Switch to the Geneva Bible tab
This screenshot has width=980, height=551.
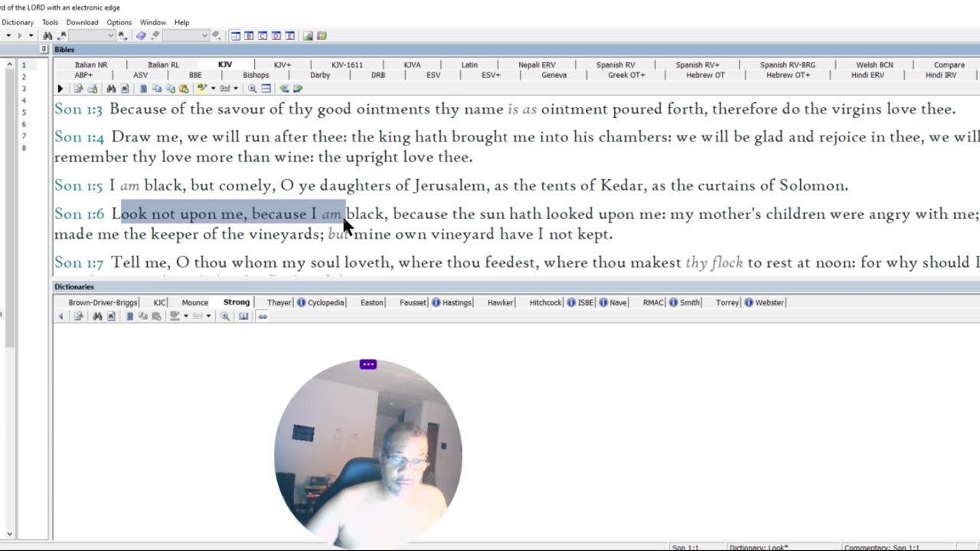pyautogui.click(x=554, y=75)
